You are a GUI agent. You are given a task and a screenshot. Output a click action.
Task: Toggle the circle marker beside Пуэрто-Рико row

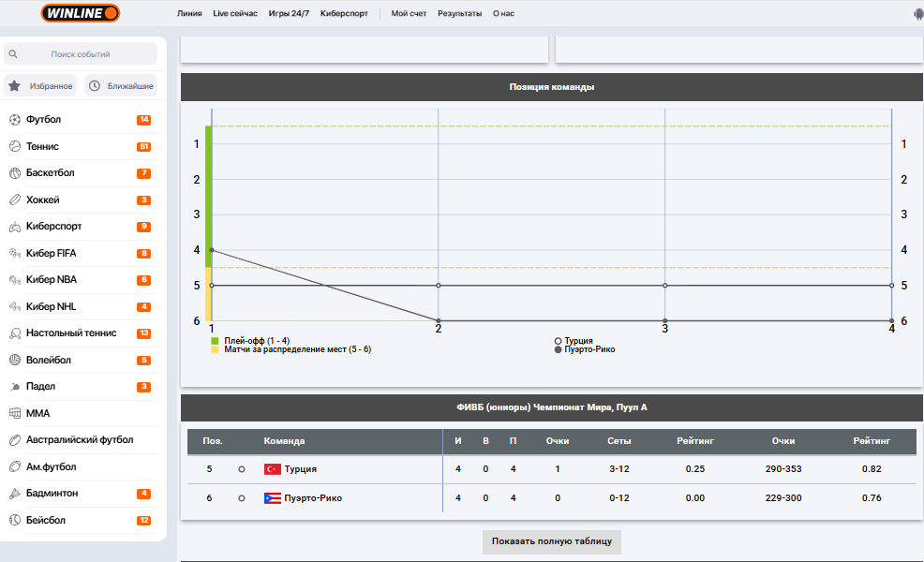[242, 498]
